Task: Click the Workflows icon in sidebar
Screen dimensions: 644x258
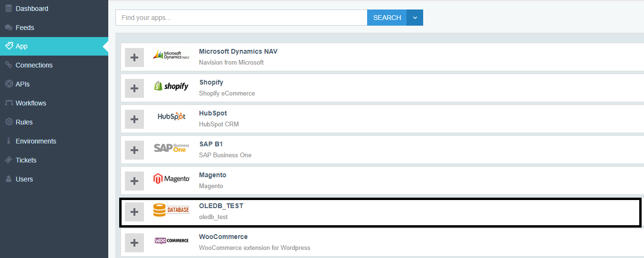Action: (x=9, y=103)
